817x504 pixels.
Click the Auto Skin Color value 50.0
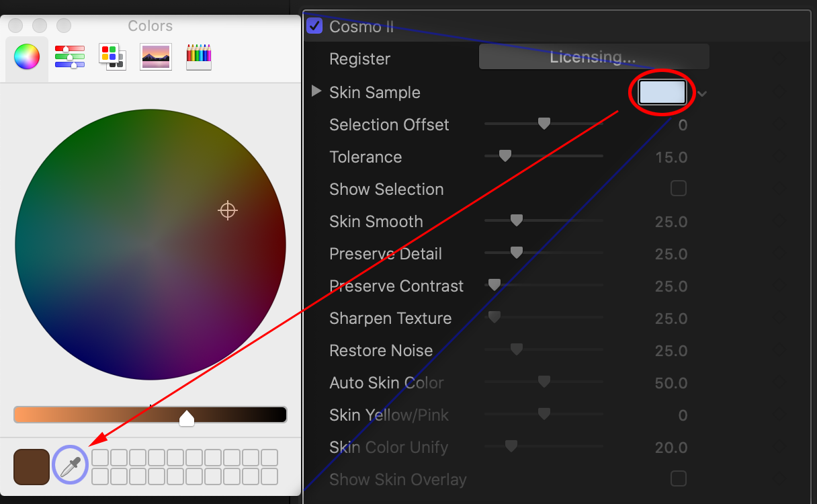pos(671,383)
